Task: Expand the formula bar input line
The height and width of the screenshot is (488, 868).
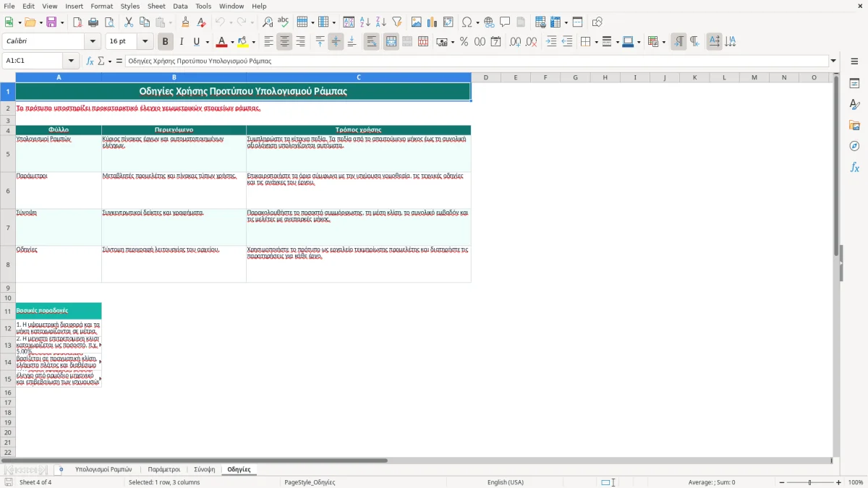Action: pyautogui.click(x=833, y=61)
